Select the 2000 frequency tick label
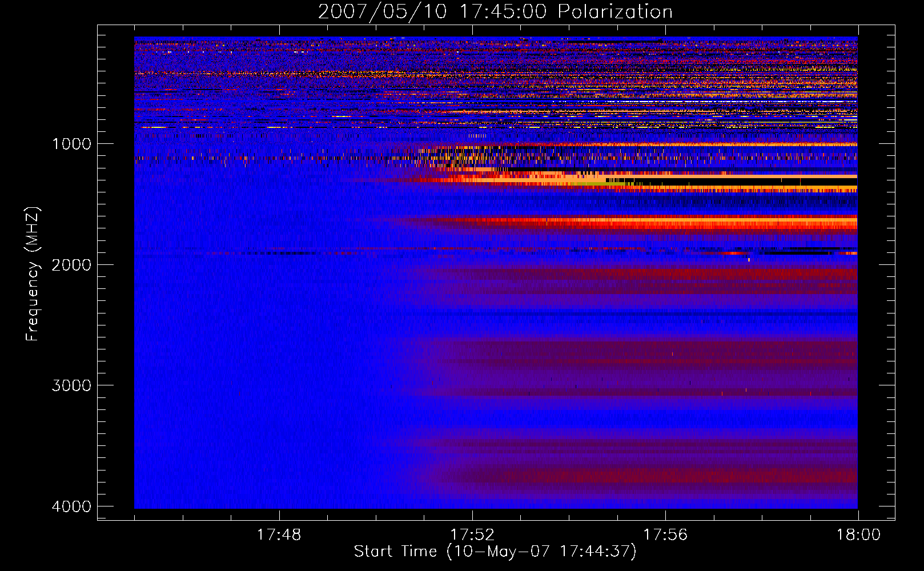This screenshot has width=924, height=571. click(x=72, y=264)
